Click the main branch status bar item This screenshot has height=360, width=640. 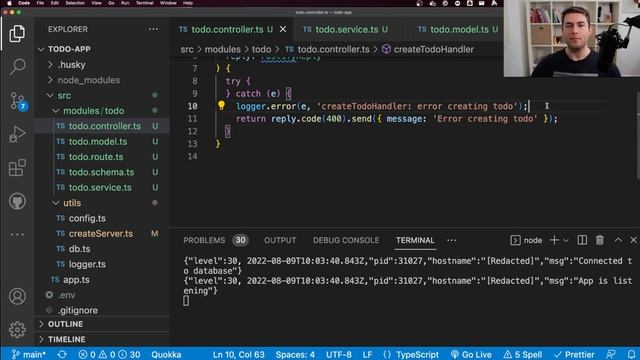pyautogui.click(x=28, y=354)
